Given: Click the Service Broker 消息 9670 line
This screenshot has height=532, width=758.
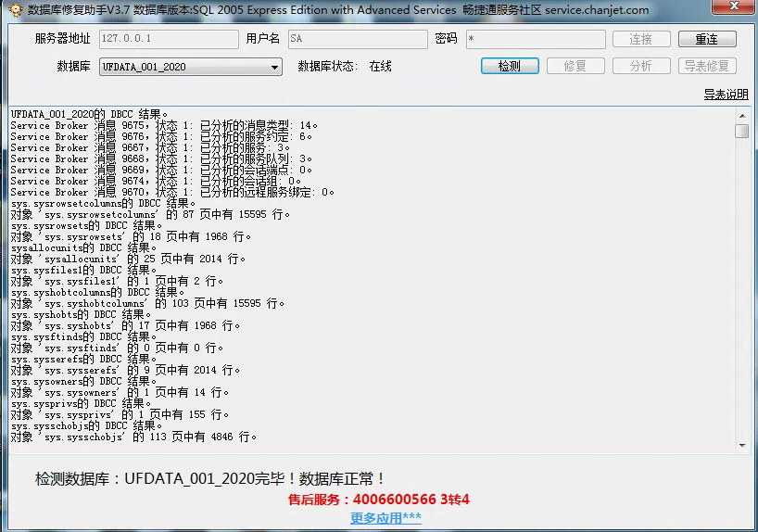Looking at the screenshot, I should point(172,192).
